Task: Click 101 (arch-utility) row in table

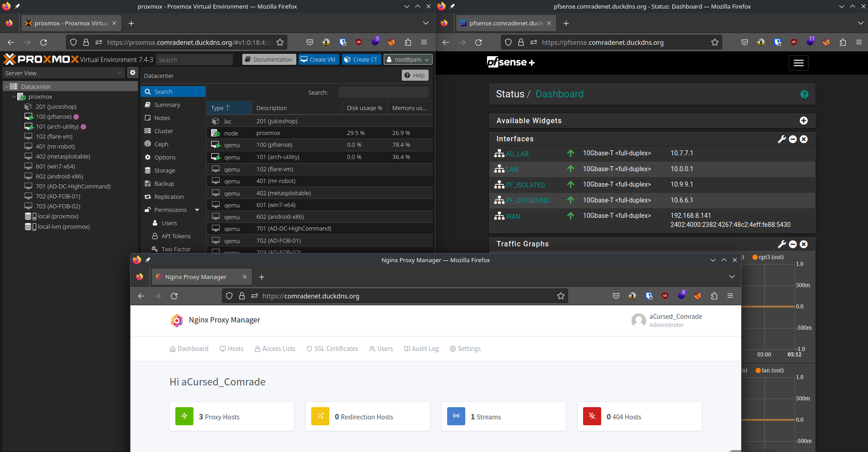Action: tap(319, 157)
